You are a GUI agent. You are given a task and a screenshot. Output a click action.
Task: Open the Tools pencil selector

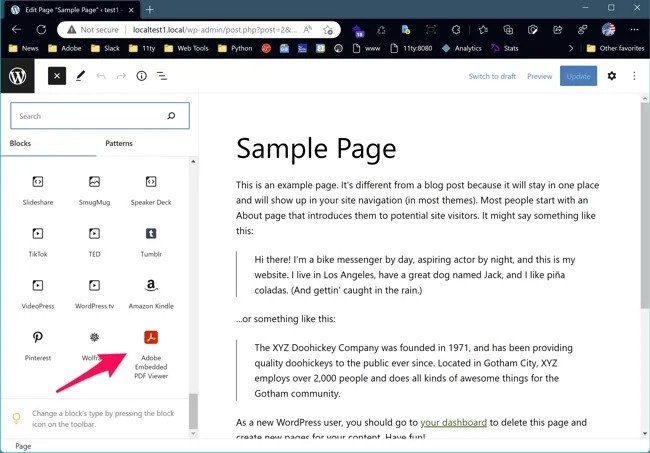(80, 76)
